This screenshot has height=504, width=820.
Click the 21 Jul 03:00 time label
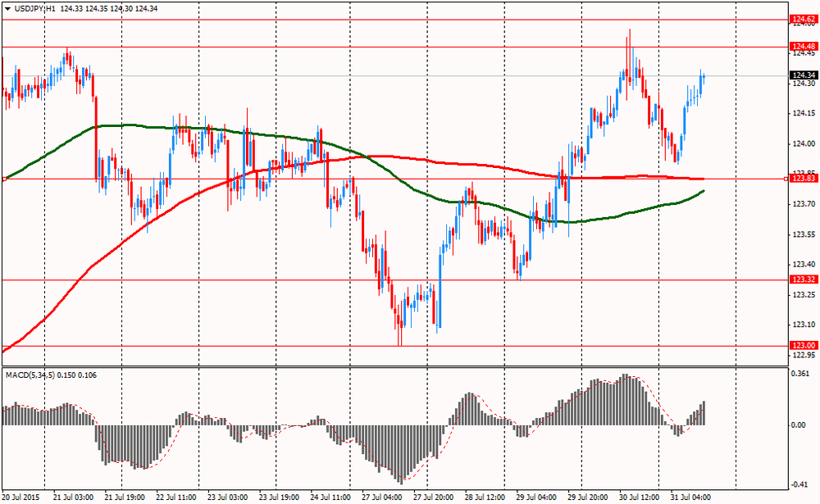pos(74,497)
